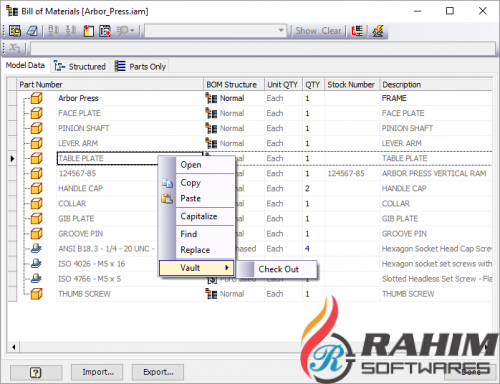
Task: Open the View Options magnifier dropdown
Action: point(125,31)
